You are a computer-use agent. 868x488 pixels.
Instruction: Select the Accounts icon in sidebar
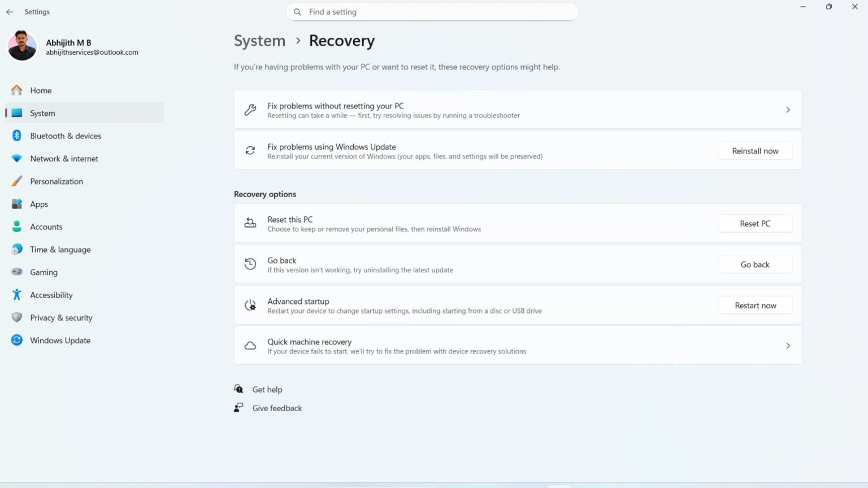[x=16, y=226]
